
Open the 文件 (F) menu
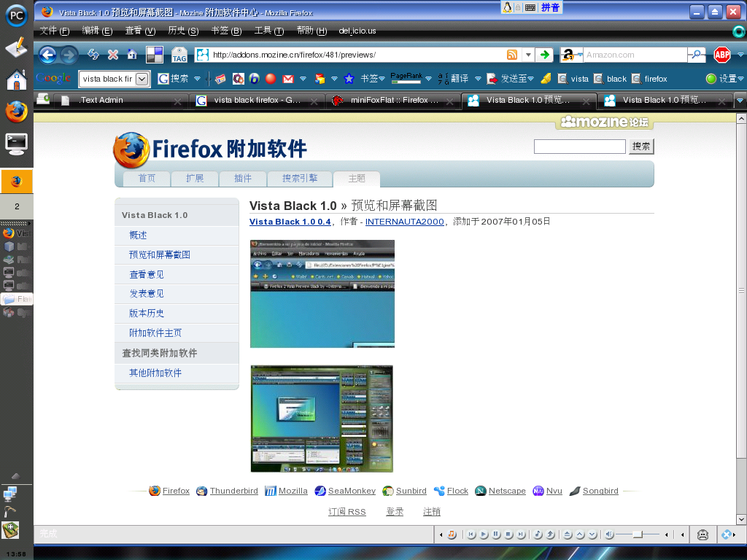coord(54,31)
